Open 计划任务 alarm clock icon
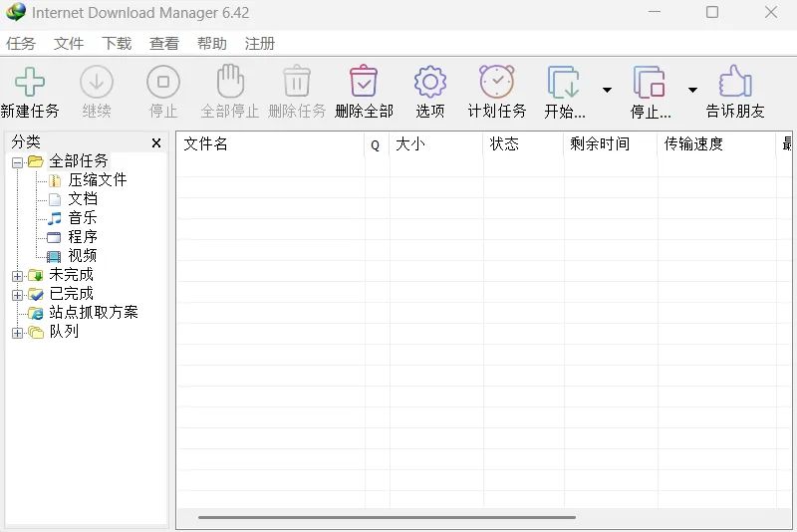 (x=497, y=82)
